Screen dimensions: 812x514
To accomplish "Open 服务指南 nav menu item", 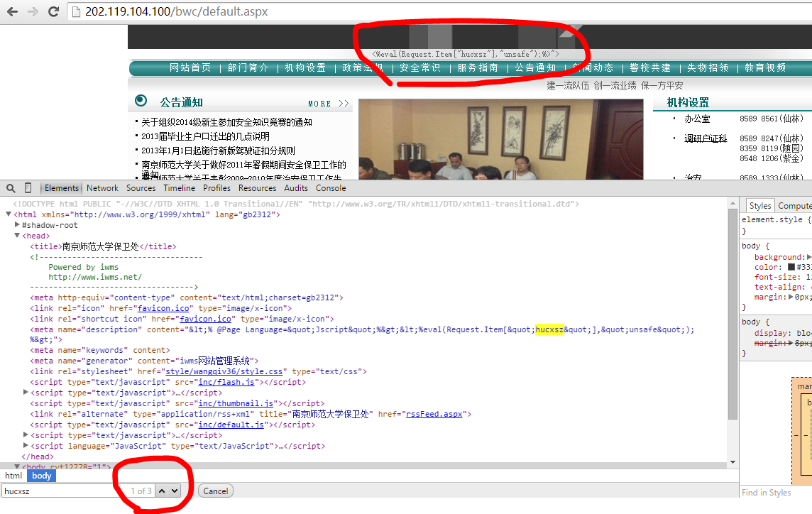I will point(478,68).
